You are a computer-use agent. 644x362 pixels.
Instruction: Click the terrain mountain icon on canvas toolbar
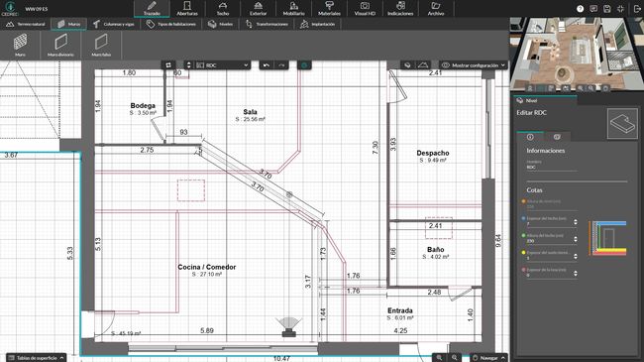pyautogui.click(x=423, y=65)
